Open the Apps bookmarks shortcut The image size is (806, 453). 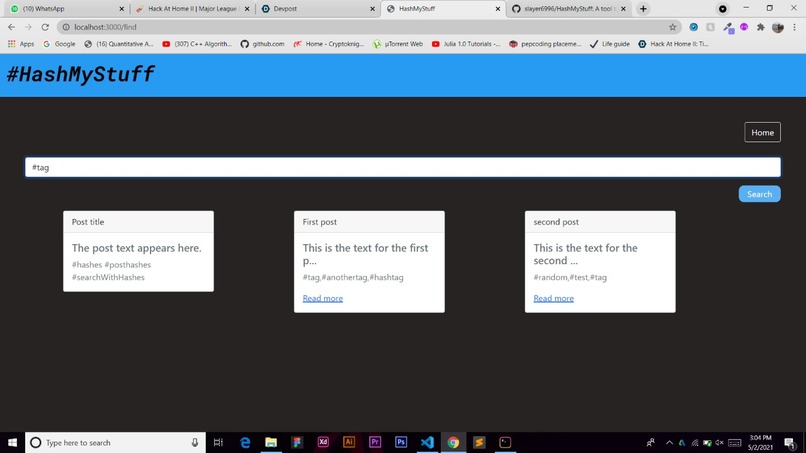[21, 44]
